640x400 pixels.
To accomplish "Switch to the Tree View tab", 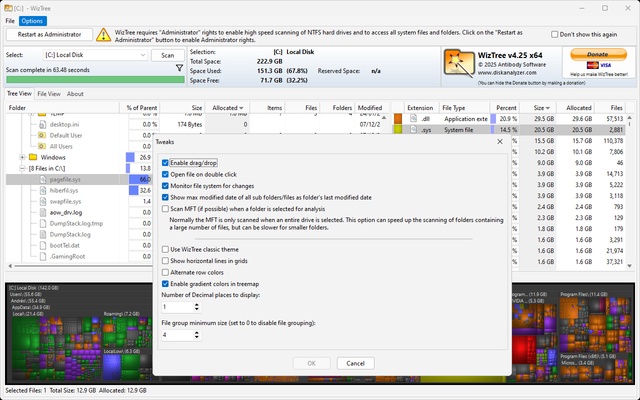I will [19, 93].
